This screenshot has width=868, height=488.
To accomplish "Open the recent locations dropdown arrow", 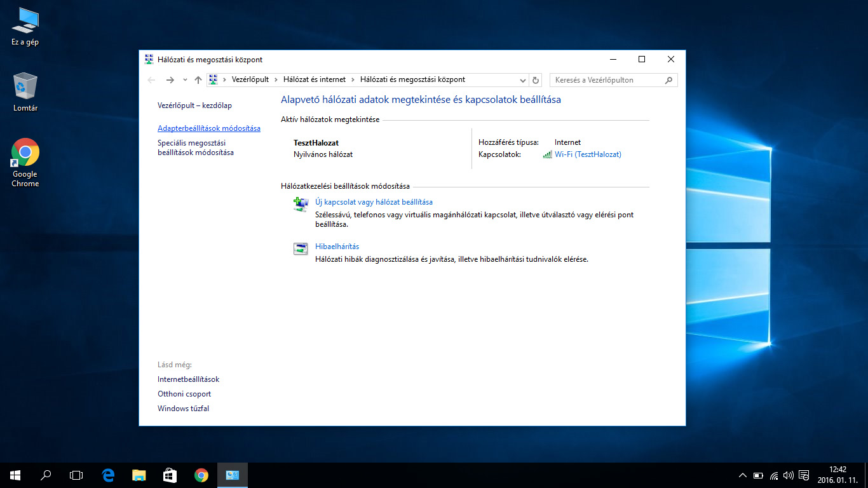I will pyautogui.click(x=185, y=80).
